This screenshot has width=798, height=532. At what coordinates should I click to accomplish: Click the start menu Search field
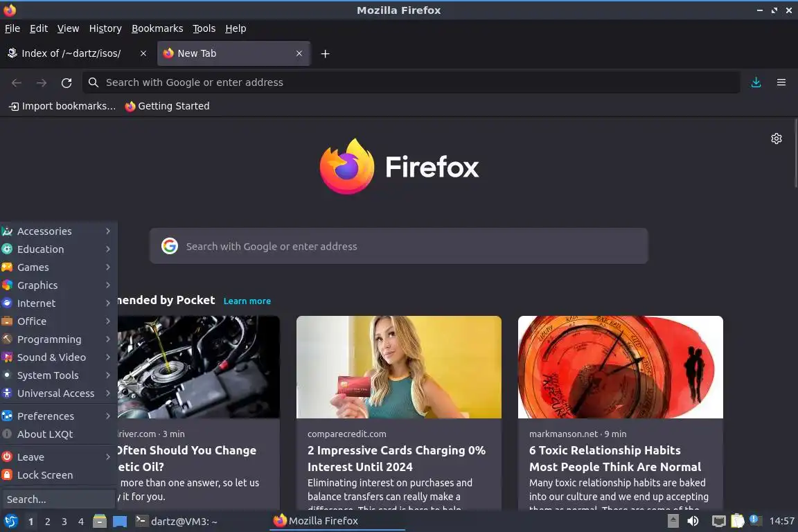click(x=58, y=499)
